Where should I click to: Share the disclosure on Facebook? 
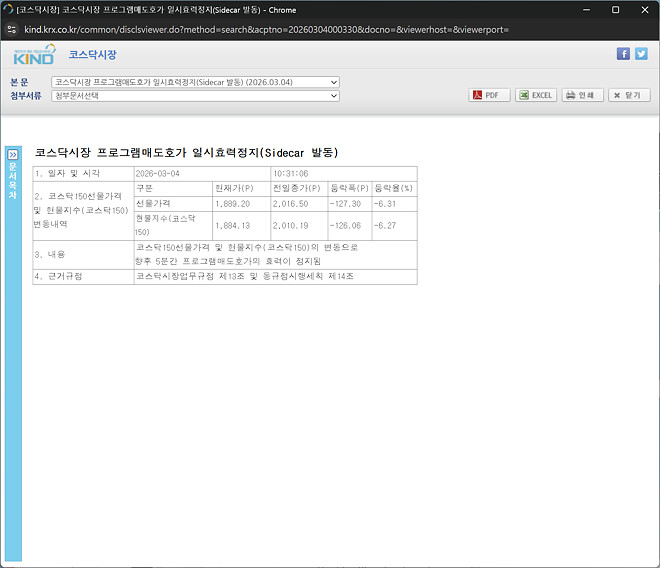coord(623,54)
